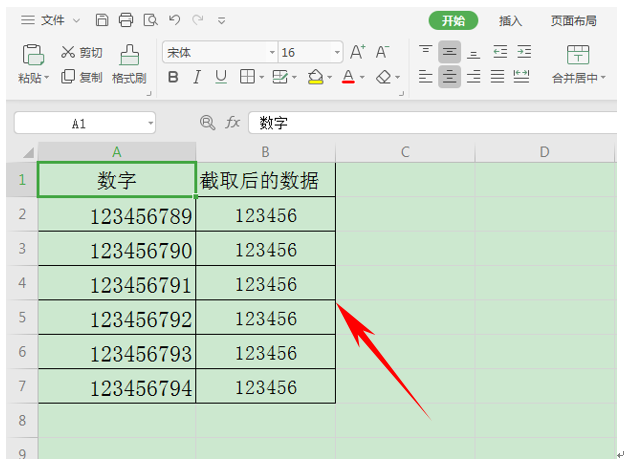Open font group dialog launcher

(402, 94)
